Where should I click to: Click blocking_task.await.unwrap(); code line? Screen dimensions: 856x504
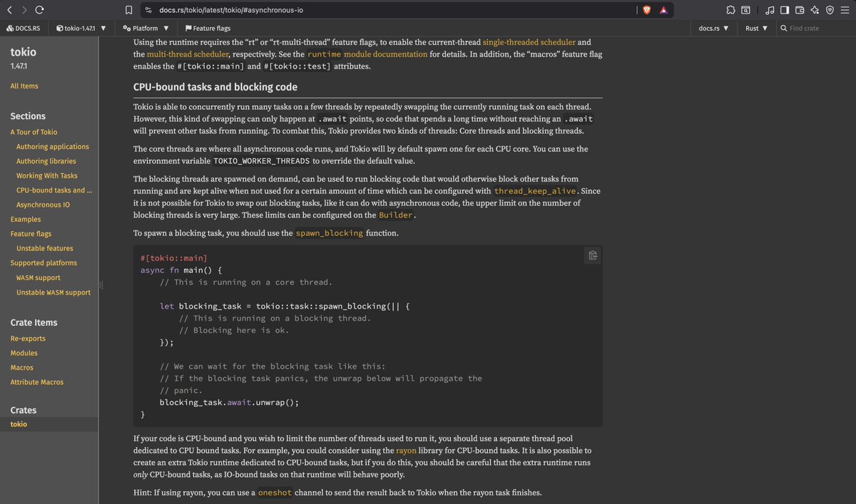229,402
